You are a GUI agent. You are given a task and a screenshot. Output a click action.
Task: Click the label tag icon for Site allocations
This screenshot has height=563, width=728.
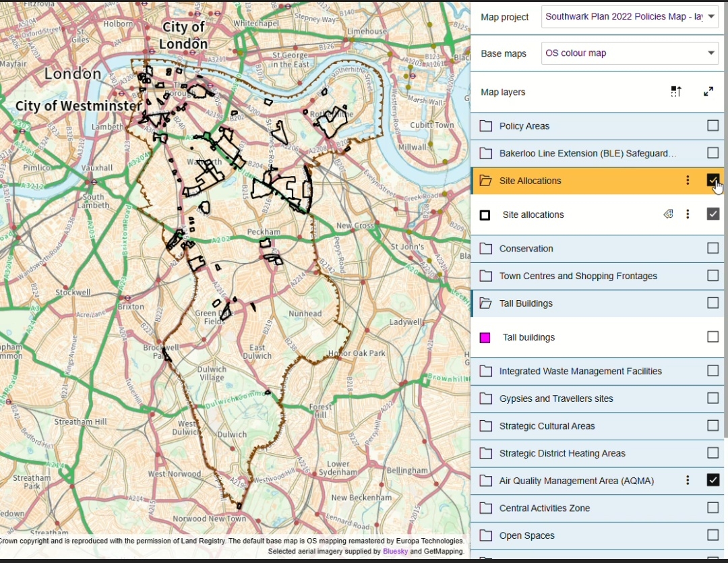(x=668, y=214)
